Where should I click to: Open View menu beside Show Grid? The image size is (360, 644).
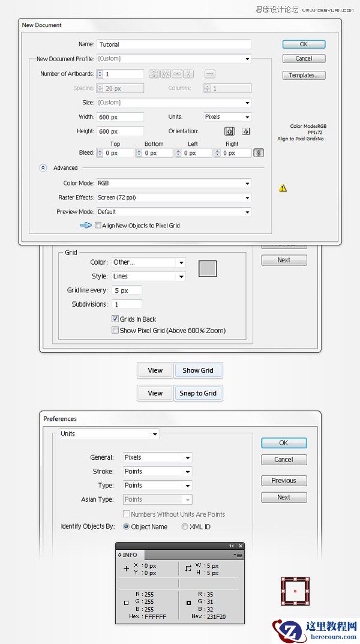tap(155, 370)
